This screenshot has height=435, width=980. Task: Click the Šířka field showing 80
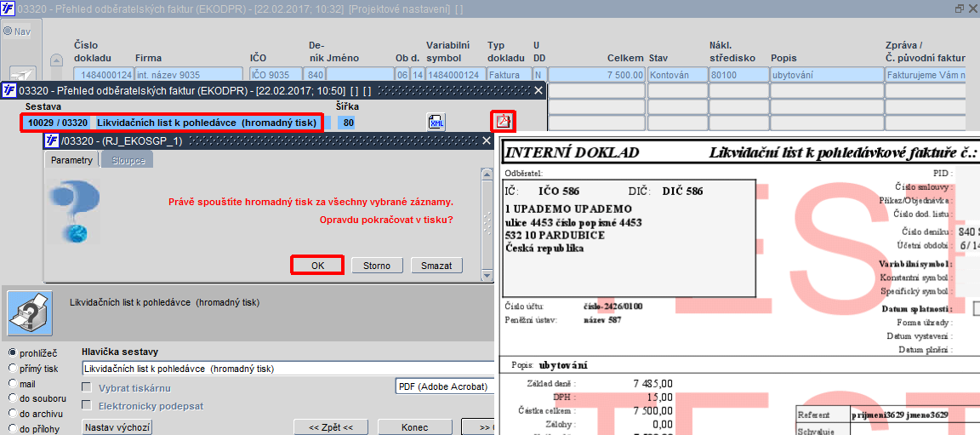pyautogui.click(x=347, y=123)
